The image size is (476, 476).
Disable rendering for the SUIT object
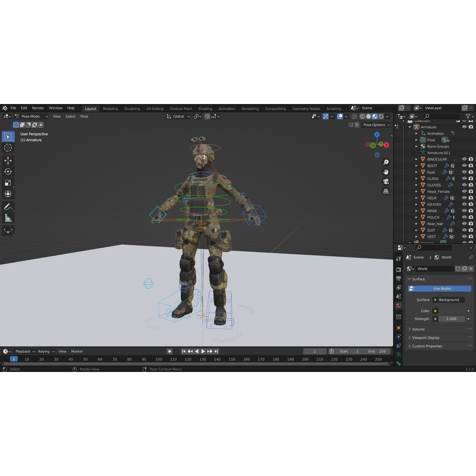[471, 230]
